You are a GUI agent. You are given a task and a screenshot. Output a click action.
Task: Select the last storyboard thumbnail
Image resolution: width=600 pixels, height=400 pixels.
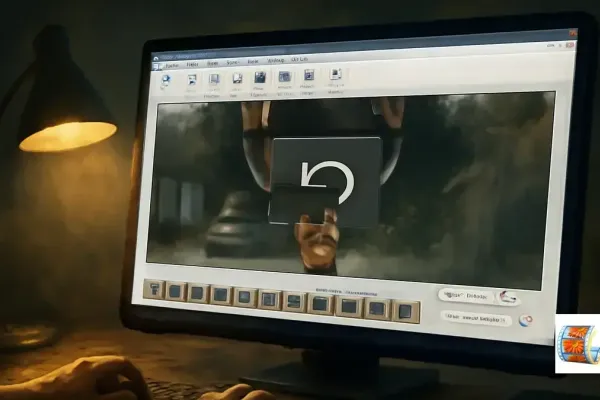coord(405,311)
